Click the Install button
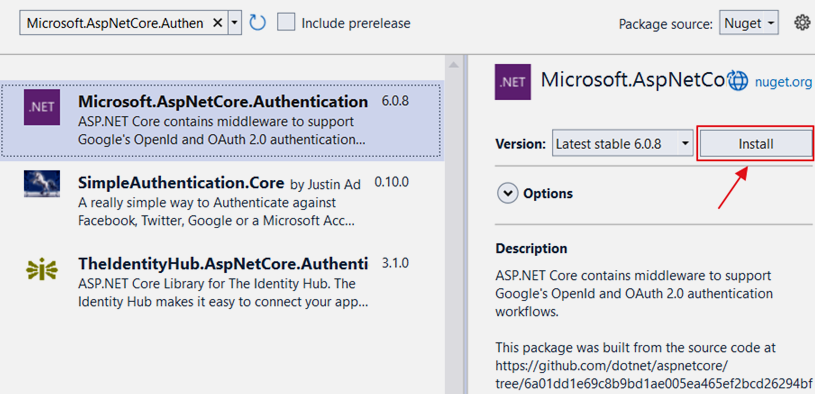The width and height of the screenshot is (815, 394). tap(756, 143)
